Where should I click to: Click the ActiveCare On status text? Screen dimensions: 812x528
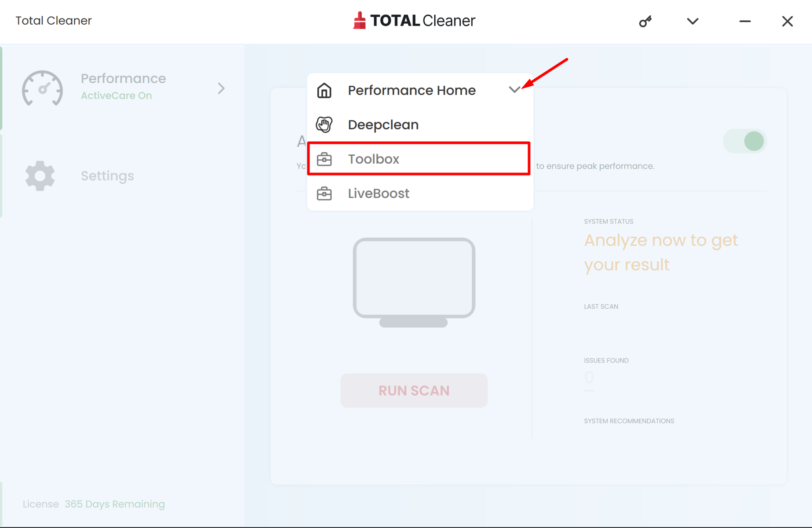tap(117, 95)
